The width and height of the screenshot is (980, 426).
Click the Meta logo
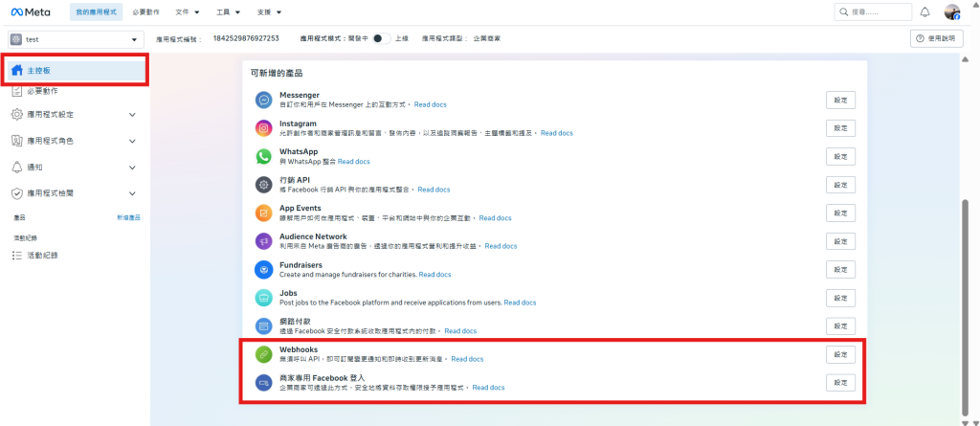tap(31, 11)
